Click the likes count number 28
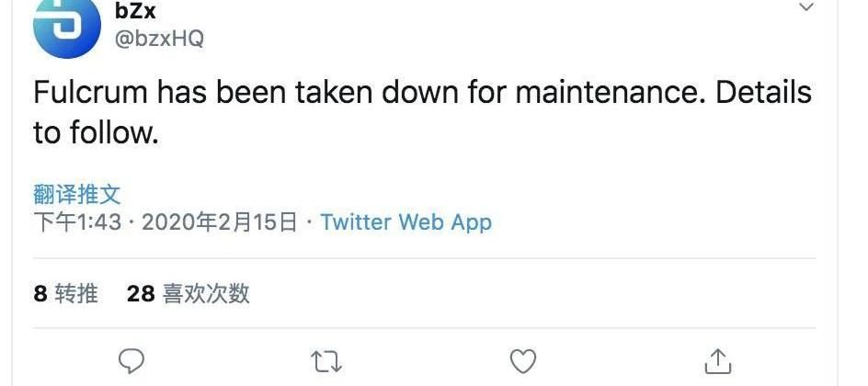Screen dimensions: 868x386 [141, 294]
